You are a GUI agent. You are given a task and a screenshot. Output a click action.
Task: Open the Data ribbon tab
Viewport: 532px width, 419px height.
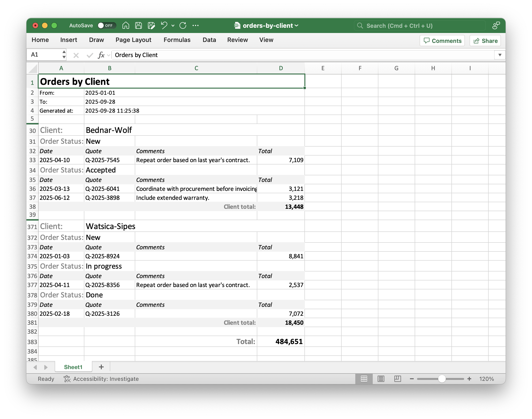point(209,40)
